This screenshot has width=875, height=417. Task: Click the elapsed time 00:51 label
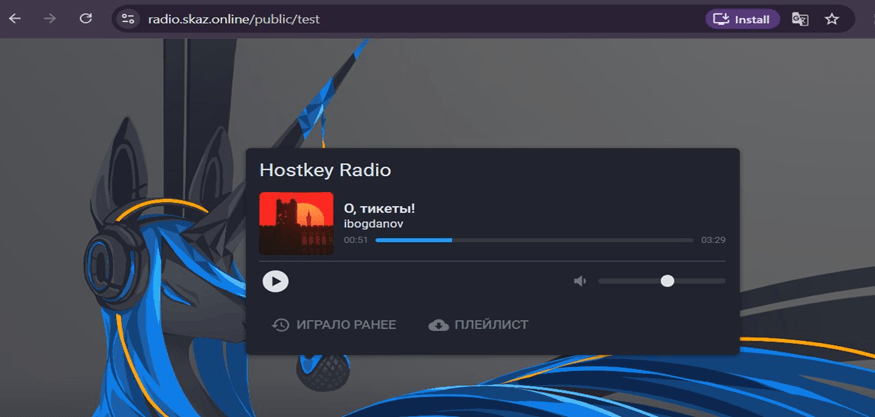(x=356, y=240)
